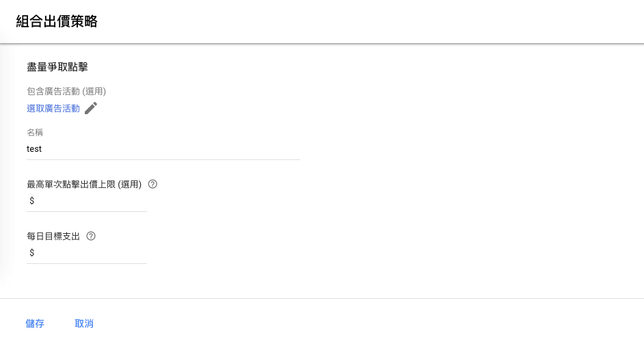Click the header shadow bar below the title
The width and height of the screenshot is (644, 346).
[x=322, y=43]
